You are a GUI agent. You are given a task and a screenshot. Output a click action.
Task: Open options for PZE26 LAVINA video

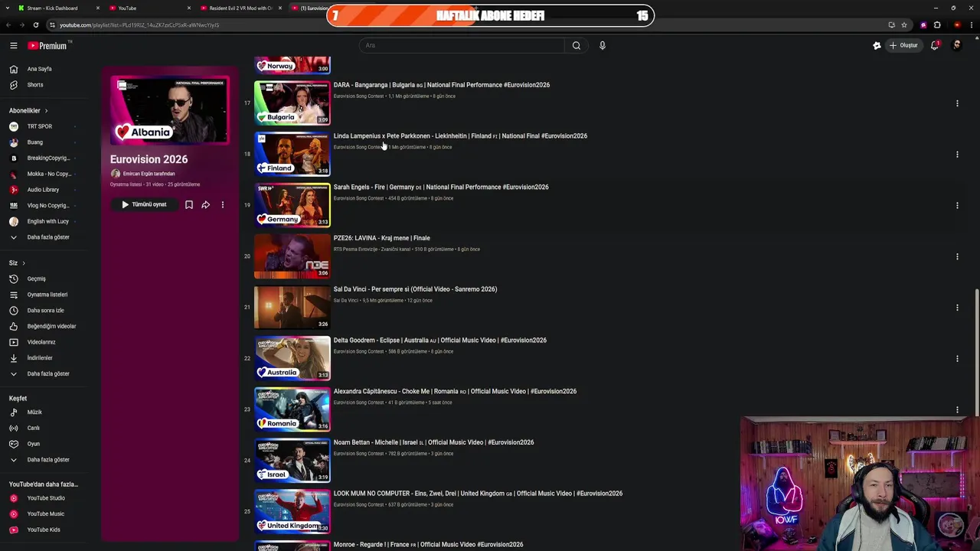point(957,256)
